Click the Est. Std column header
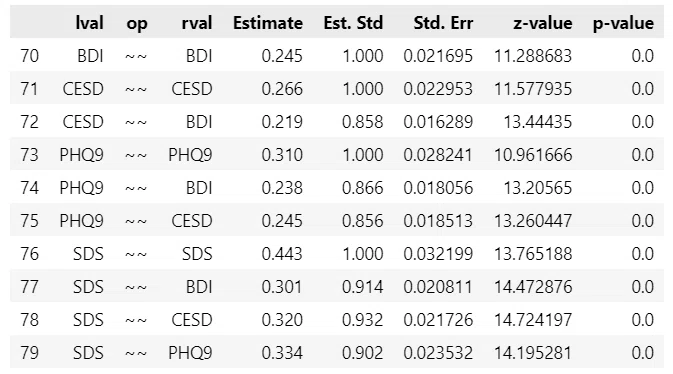 (x=353, y=23)
